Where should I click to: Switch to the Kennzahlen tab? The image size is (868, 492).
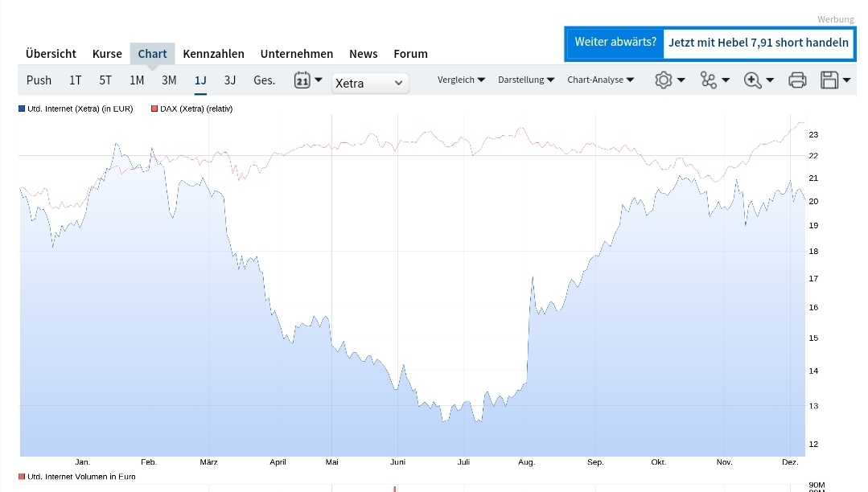tap(213, 54)
